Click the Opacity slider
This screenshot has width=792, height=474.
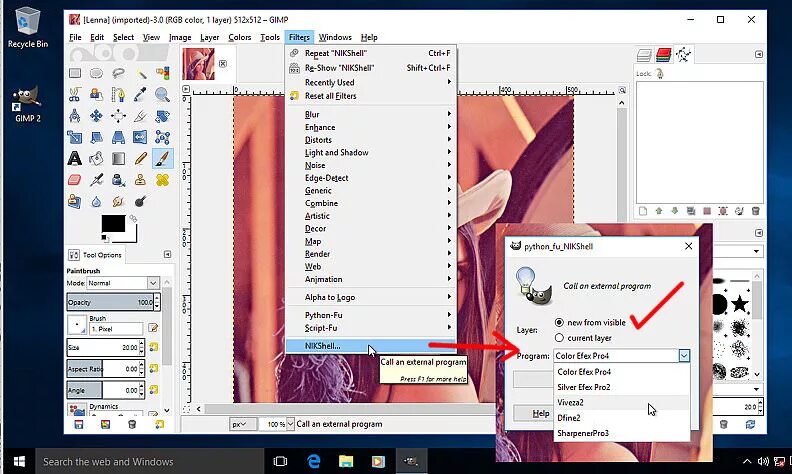[110, 302]
